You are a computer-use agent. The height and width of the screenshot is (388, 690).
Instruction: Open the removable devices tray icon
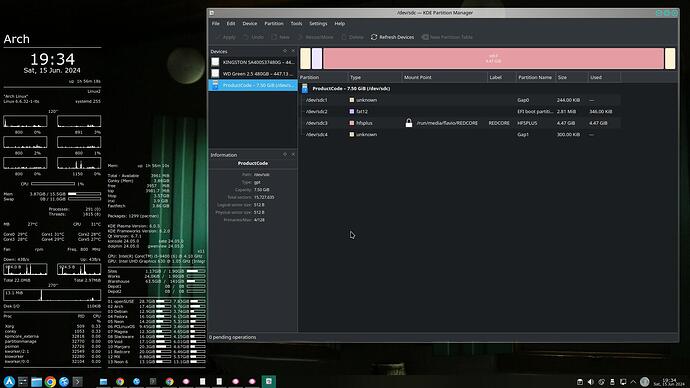[x=612, y=382]
